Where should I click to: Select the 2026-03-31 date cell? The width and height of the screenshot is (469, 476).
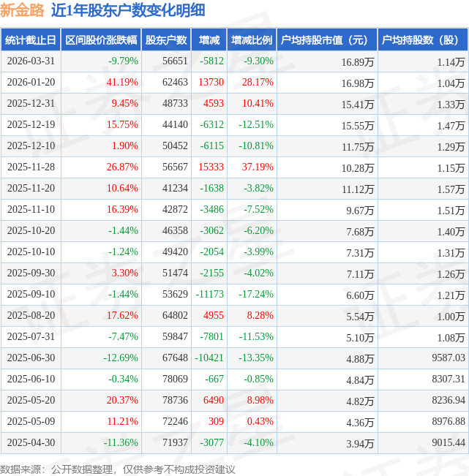(x=31, y=61)
